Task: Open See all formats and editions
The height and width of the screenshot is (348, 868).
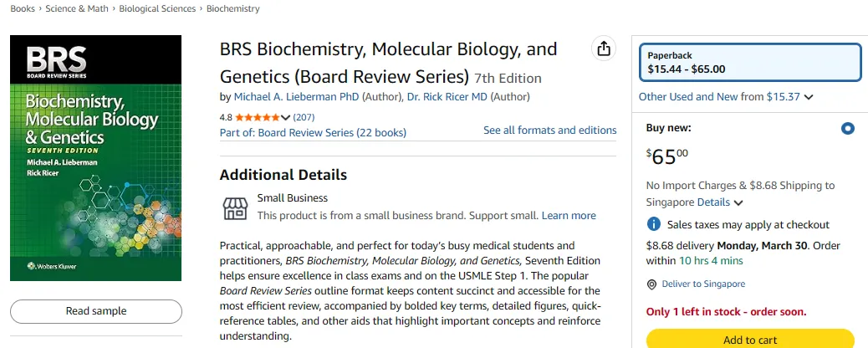Action: (549, 130)
